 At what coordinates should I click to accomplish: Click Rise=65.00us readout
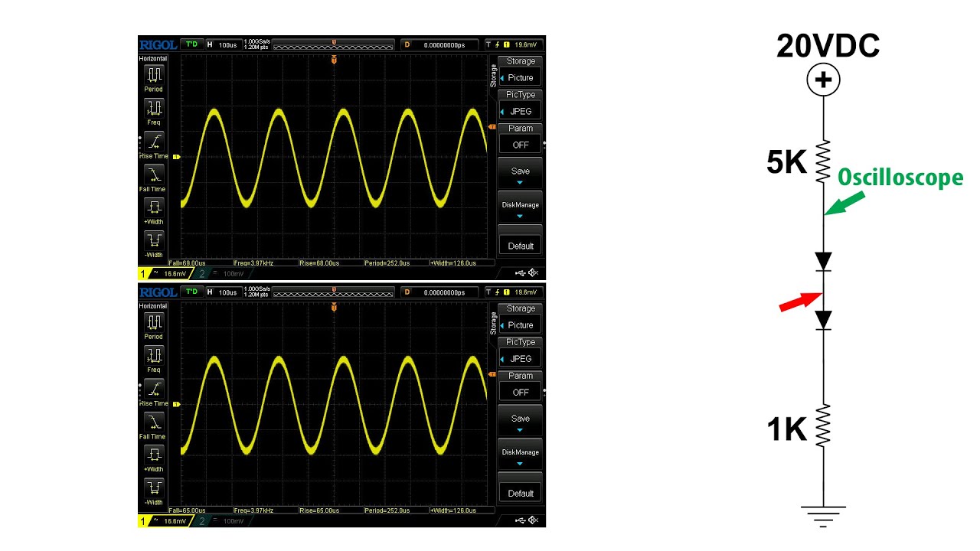click(320, 510)
